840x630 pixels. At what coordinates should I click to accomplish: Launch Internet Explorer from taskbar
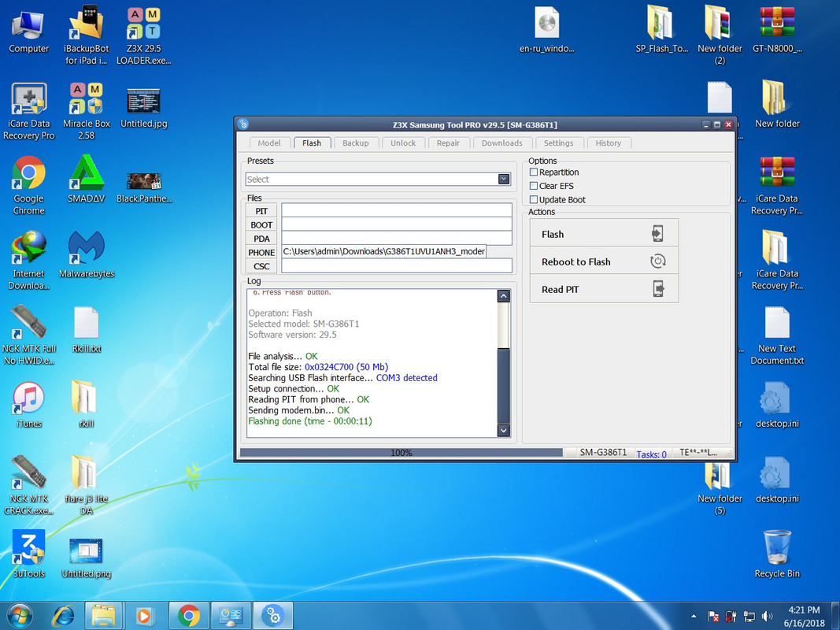coord(63,616)
